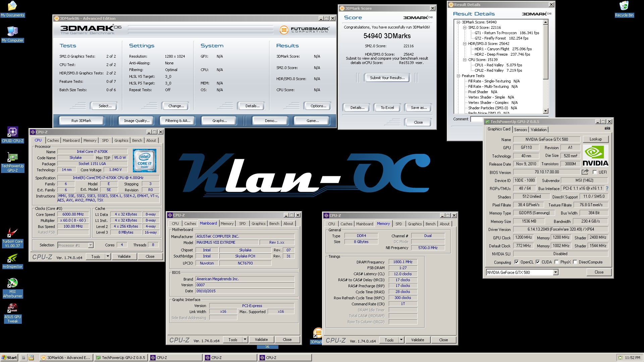This screenshot has width=644, height=362.
Task: Launch the TechPowerUp GPU-Z desktop shortcut
Action: point(12,162)
